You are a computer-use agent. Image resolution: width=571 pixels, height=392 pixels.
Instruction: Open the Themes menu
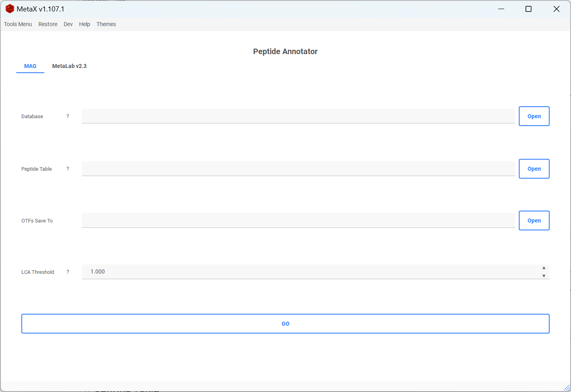(106, 24)
